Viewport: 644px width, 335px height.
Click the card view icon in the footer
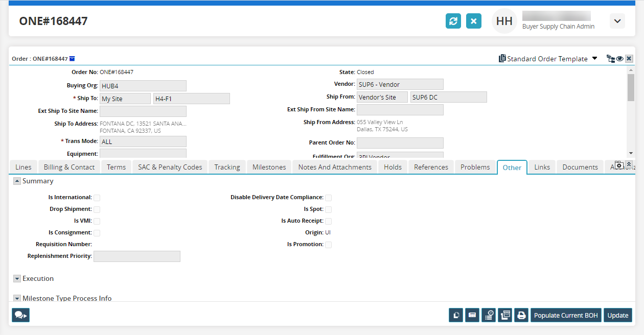(472, 315)
